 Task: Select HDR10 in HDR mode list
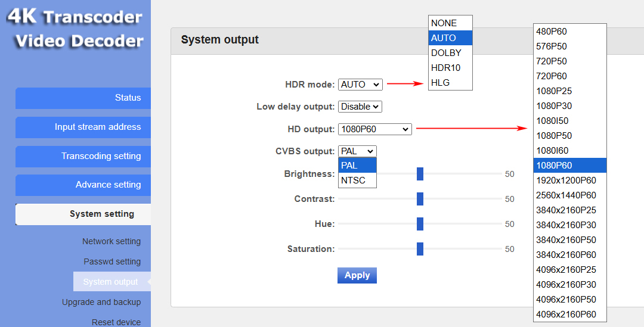(x=450, y=68)
